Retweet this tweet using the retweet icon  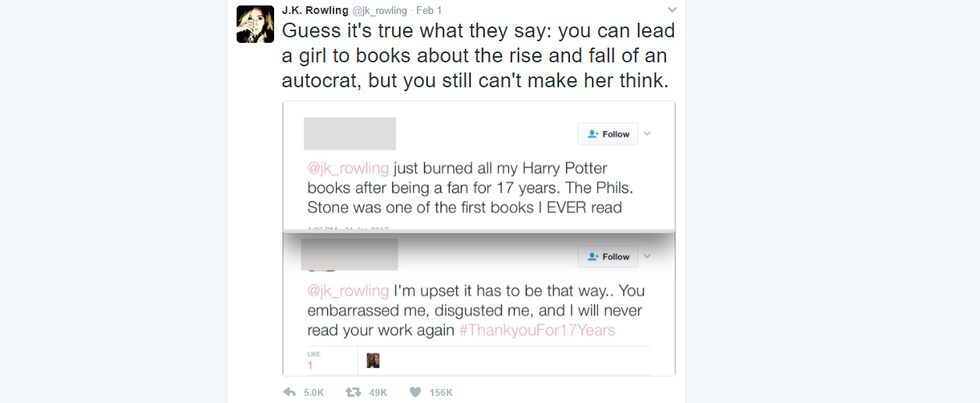point(352,392)
